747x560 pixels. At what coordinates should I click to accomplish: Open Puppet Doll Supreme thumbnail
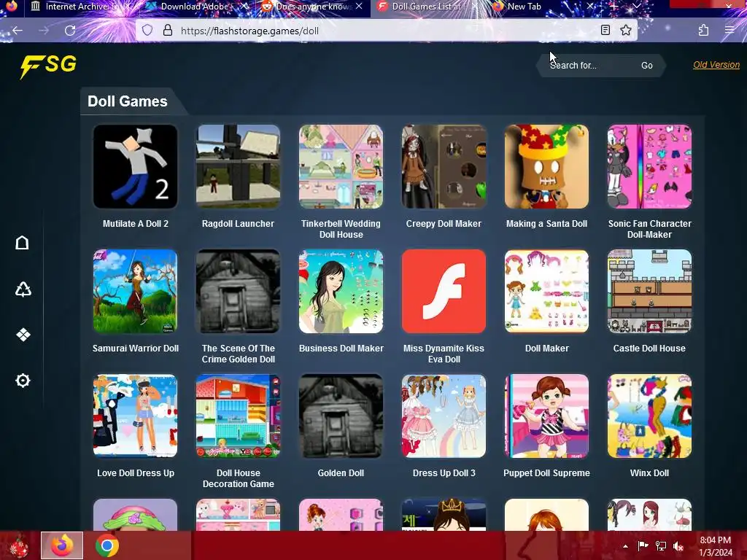point(547,416)
